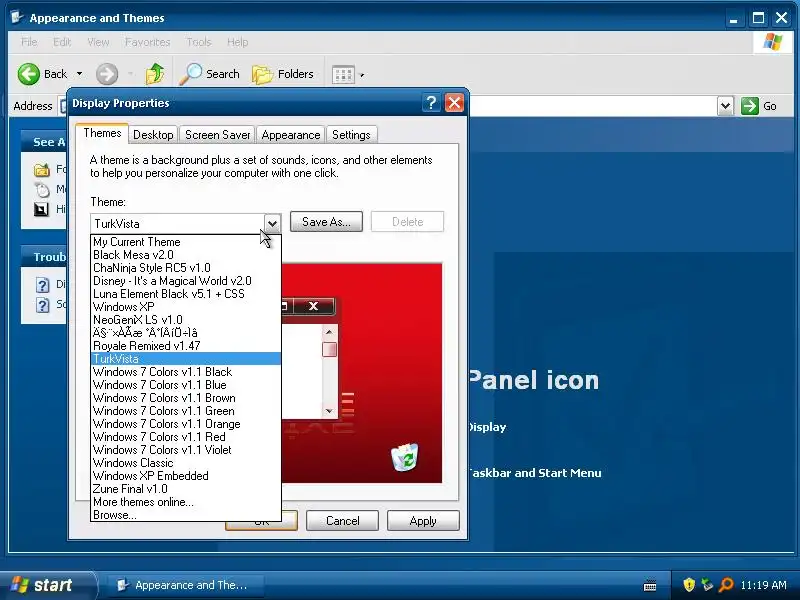Click the Start button
Screen dimensions: 800x600
click(x=47, y=585)
